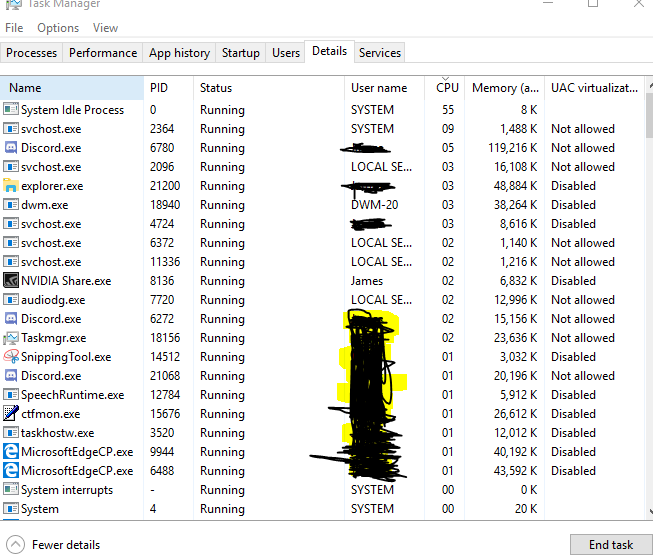Sort by the User name column header
The width and height of the screenshot is (653, 559).
click(384, 88)
